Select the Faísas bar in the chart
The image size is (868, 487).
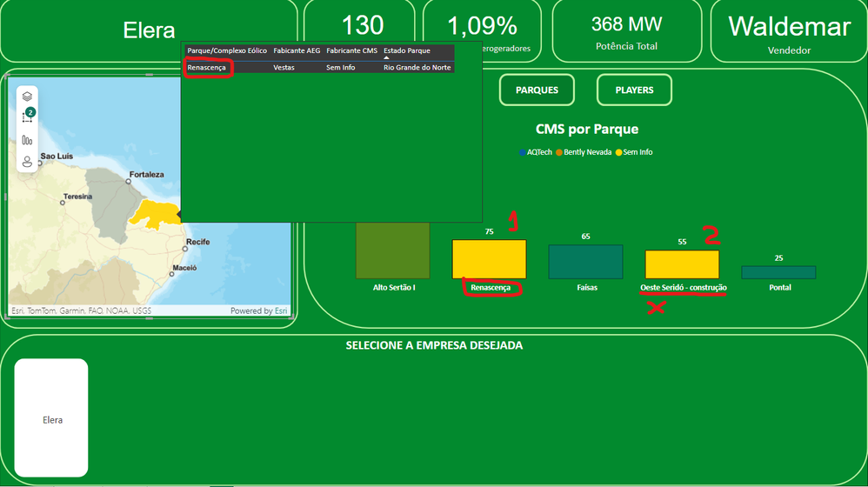pos(585,262)
